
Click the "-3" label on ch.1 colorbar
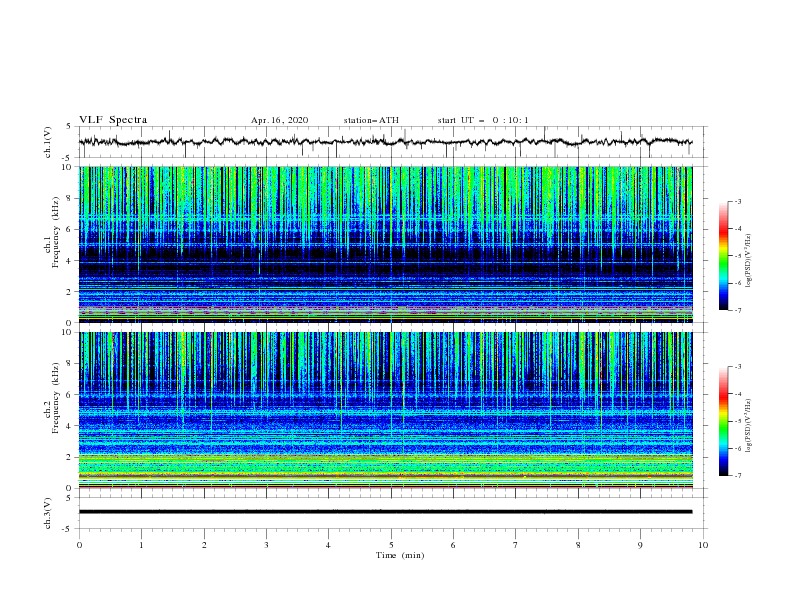pyautogui.click(x=737, y=201)
